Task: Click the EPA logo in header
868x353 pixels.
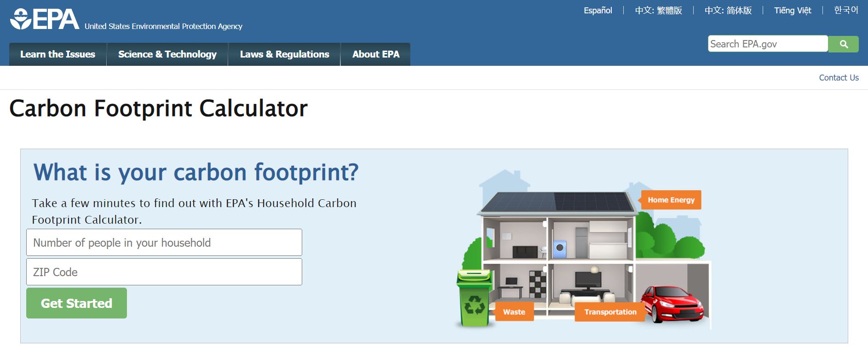Action: [x=45, y=19]
